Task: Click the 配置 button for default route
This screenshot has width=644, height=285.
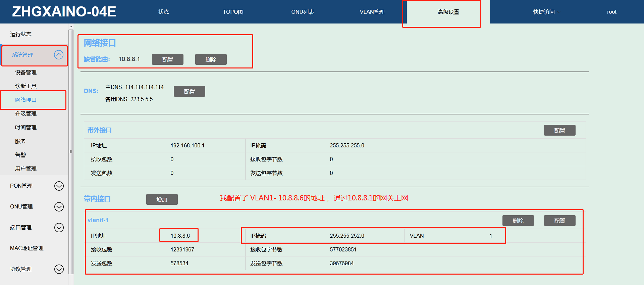Action: pyautogui.click(x=167, y=59)
